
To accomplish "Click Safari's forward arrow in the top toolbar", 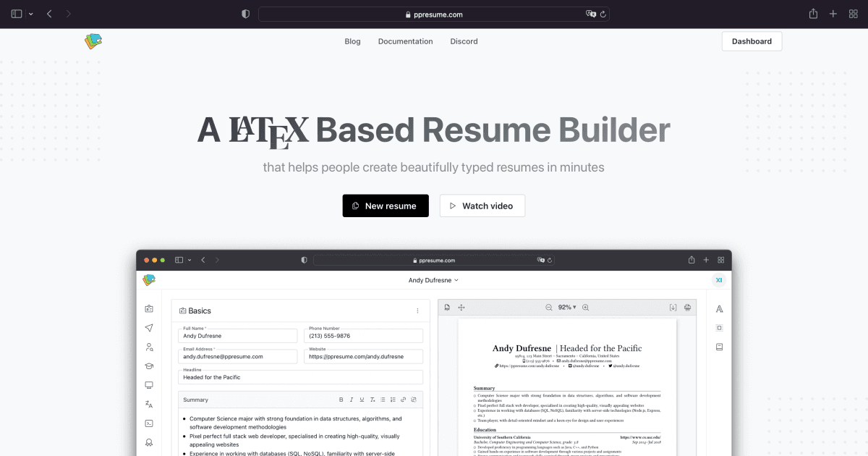I will [69, 14].
